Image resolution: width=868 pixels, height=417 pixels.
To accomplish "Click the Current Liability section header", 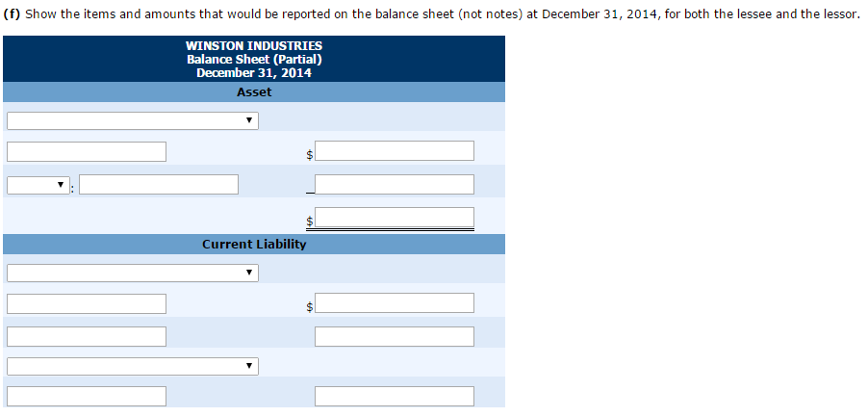I will pyautogui.click(x=254, y=245).
